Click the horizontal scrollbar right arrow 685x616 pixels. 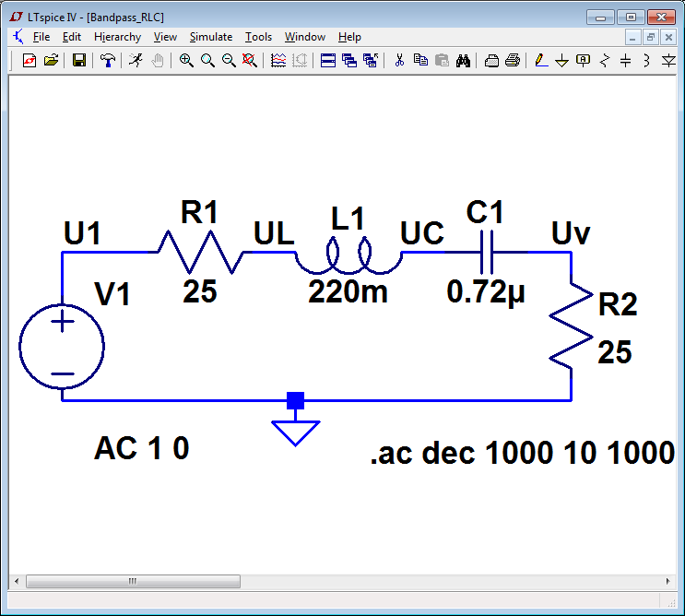(x=668, y=582)
